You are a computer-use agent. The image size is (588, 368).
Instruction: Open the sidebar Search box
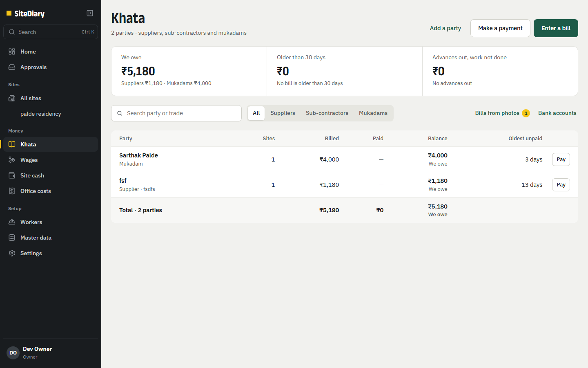coord(51,32)
